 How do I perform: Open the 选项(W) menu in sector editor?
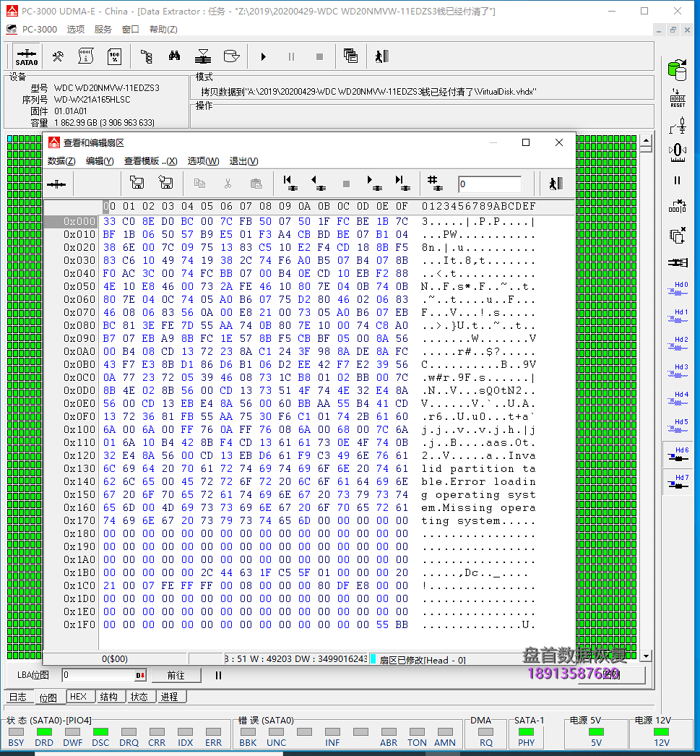pos(203,161)
